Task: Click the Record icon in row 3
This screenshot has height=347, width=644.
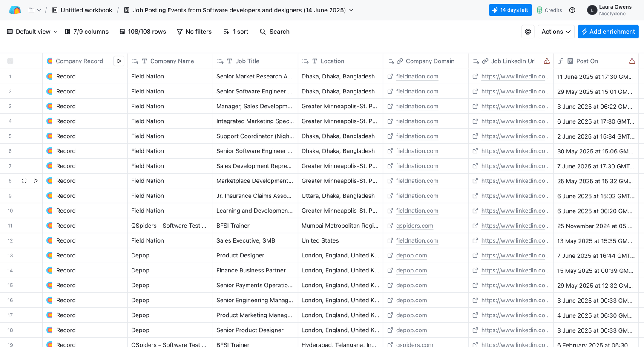Action: (x=49, y=106)
